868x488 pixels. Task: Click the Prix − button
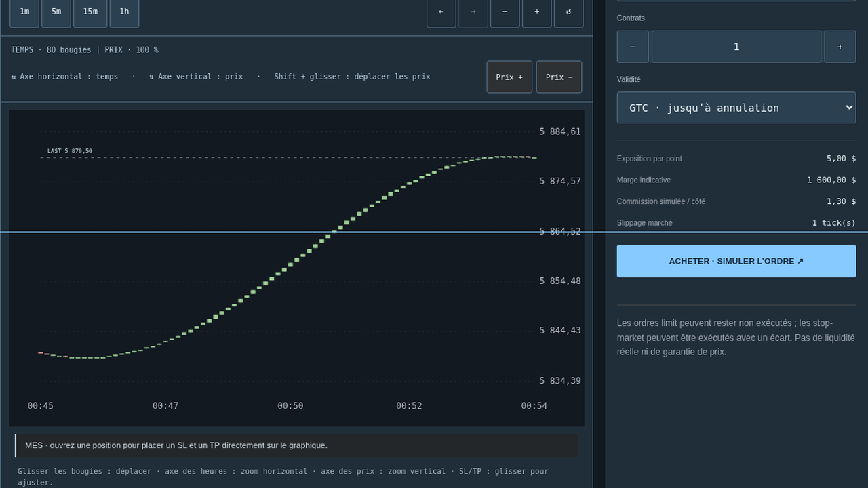(x=559, y=77)
